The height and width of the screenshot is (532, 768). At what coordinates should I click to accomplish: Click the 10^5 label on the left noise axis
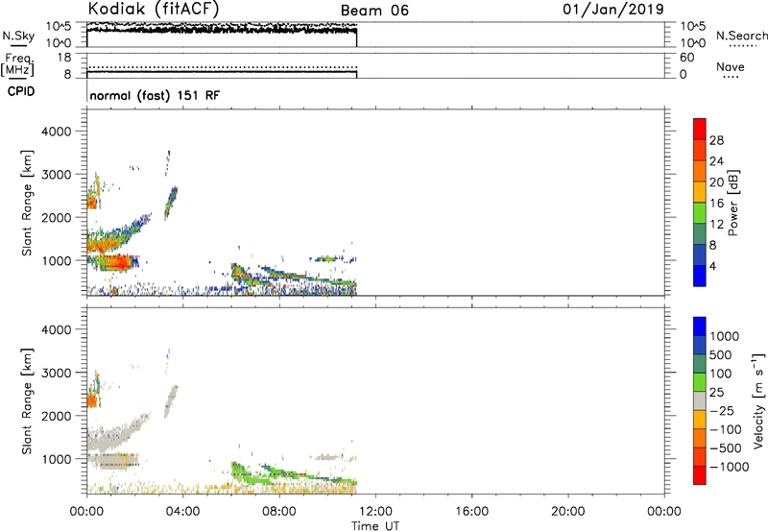[x=59, y=26]
